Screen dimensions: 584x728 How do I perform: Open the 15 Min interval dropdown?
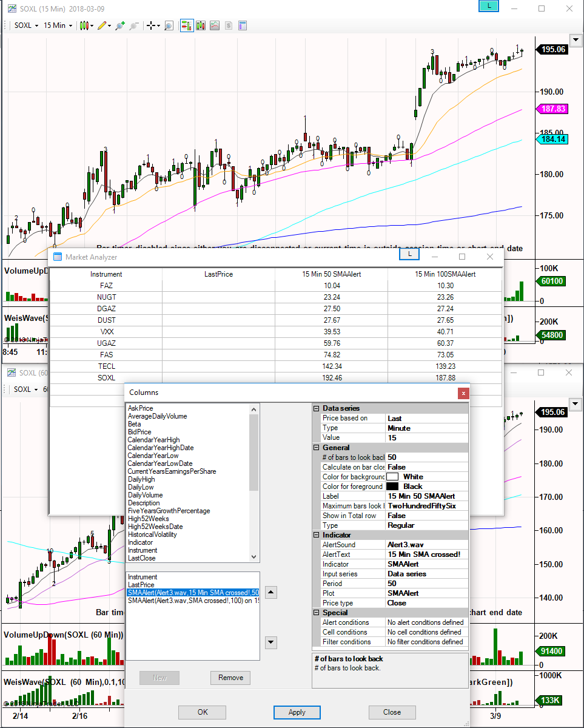pyautogui.click(x=58, y=25)
